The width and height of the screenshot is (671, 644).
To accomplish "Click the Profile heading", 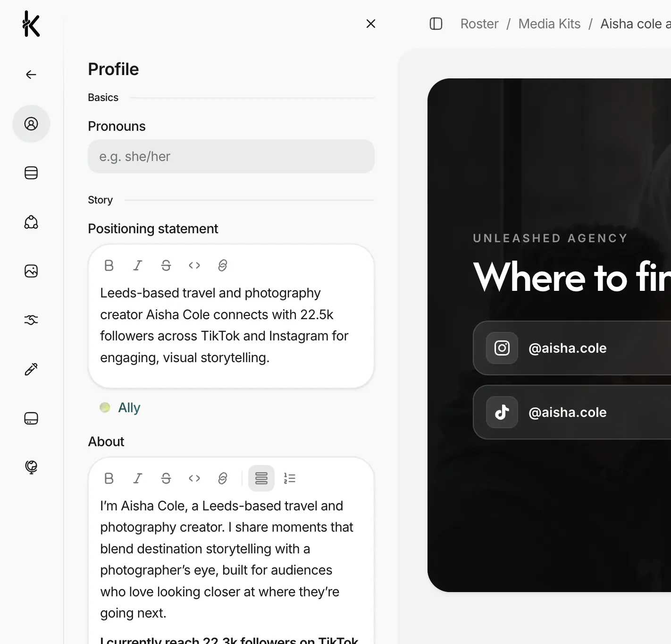I will pyautogui.click(x=113, y=69).
